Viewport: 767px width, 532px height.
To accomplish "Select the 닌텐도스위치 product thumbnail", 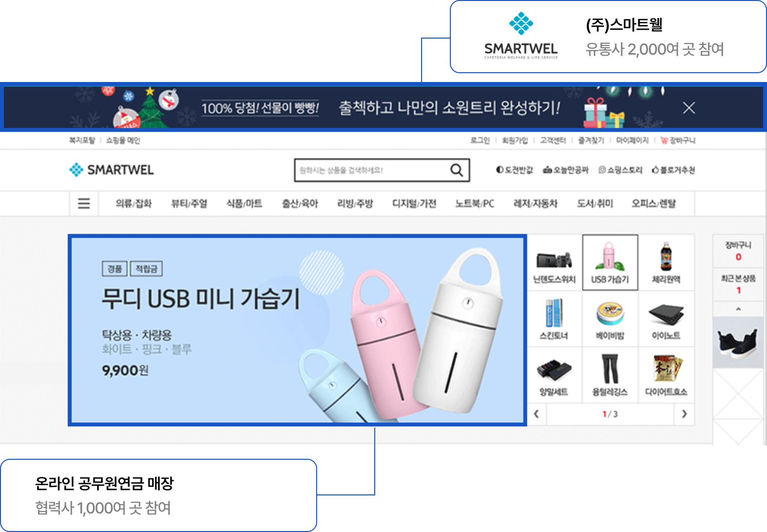I will pyautogui.click(x=554, y=263).
